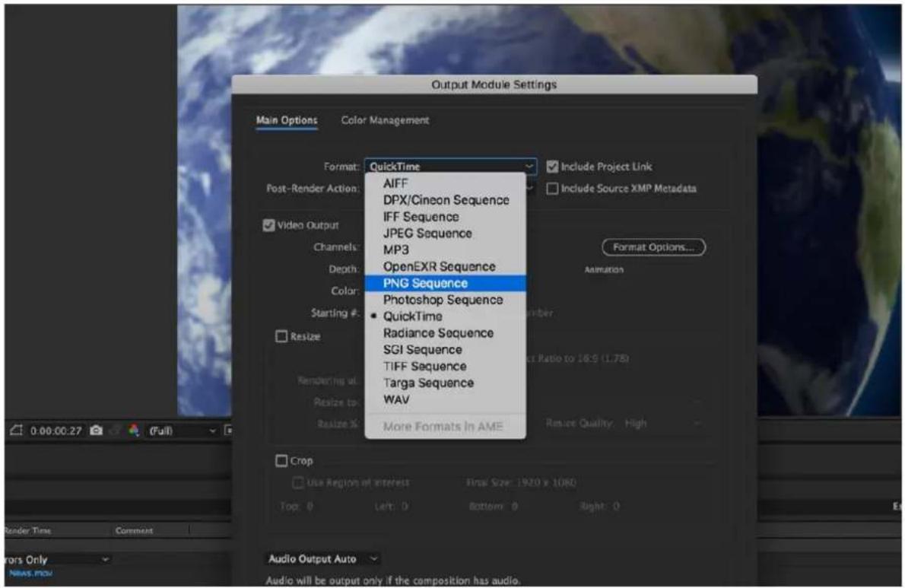Enable the Resize checkbox
The height and width of the screenshot is (588, 905).
pos(281,336)
